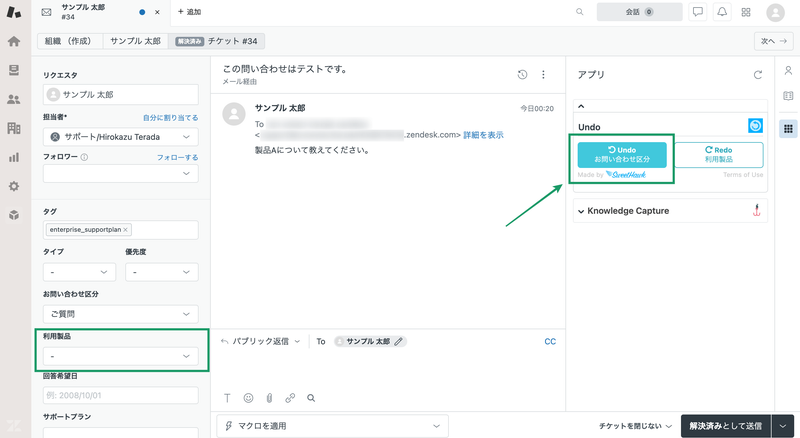The image size is (800, 438).
Task: Open Zendesk products grid icon
Action: click(x=746, y=12)
